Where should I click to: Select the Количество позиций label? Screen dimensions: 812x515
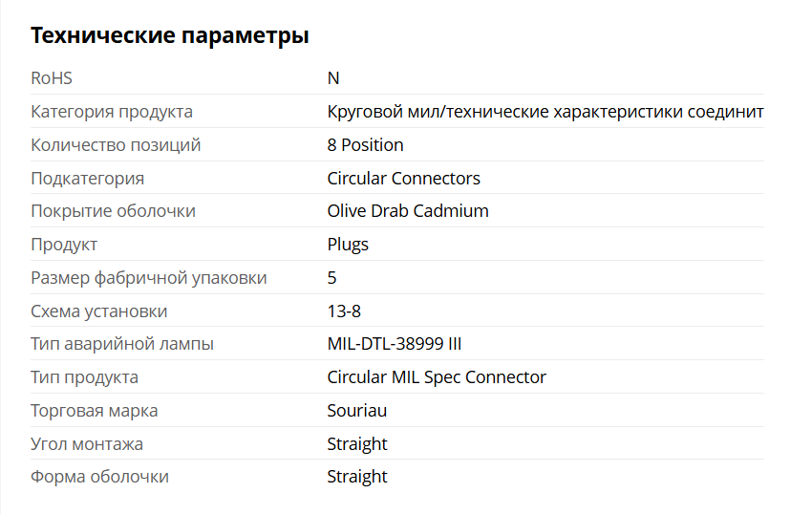tap(116, 145)
